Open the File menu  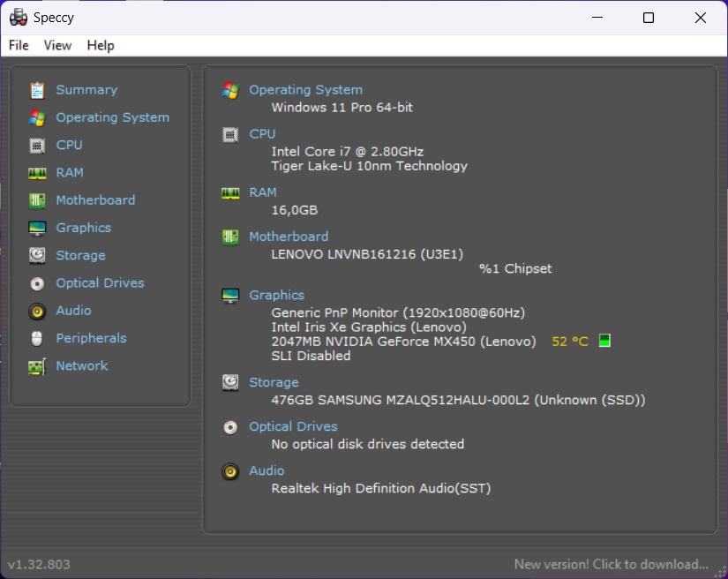click(19, 46)
